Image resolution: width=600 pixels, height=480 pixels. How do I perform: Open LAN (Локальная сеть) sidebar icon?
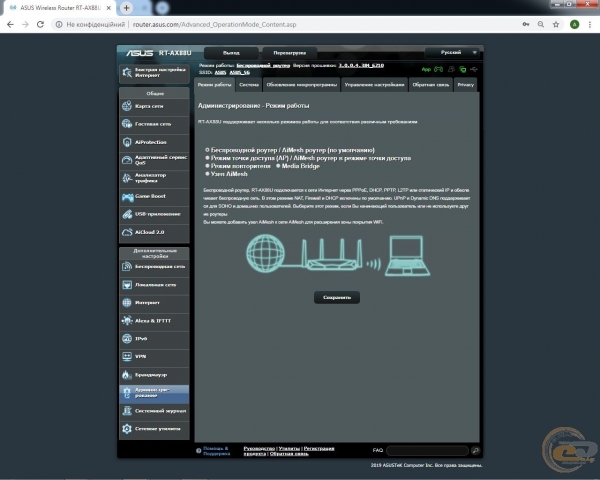[x=127, y=285]
